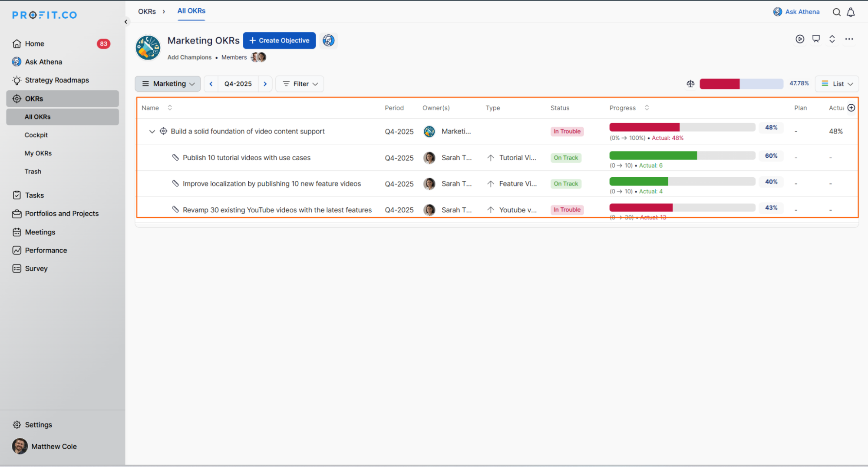The width and height of the screenshot is (868, 467).
Task: Open Cockpit in the sidebar
Action: tap(36, 135)
